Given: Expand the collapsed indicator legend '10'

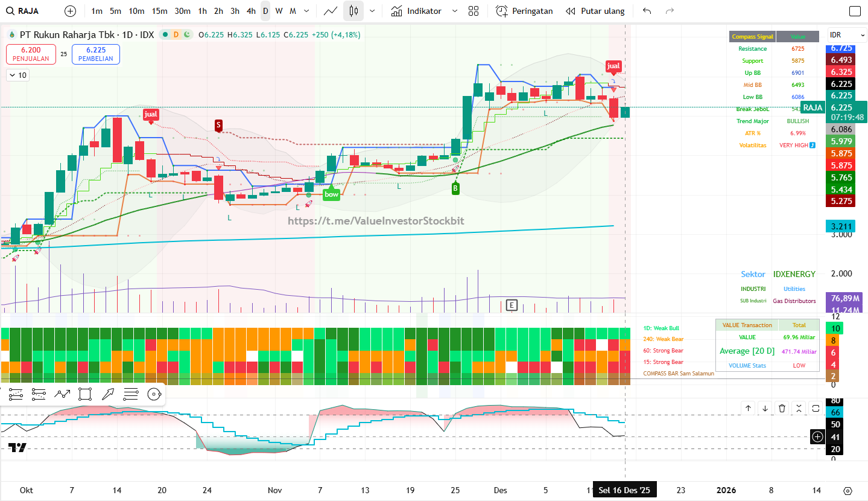Looking at the screenshot, I should click(x=17, y=75).
